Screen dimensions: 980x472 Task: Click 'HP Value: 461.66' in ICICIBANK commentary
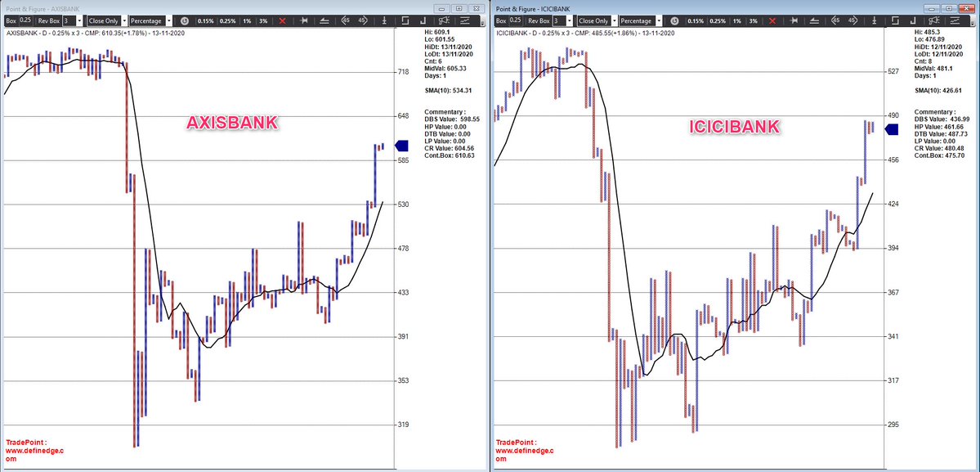(x=940, y=126)
